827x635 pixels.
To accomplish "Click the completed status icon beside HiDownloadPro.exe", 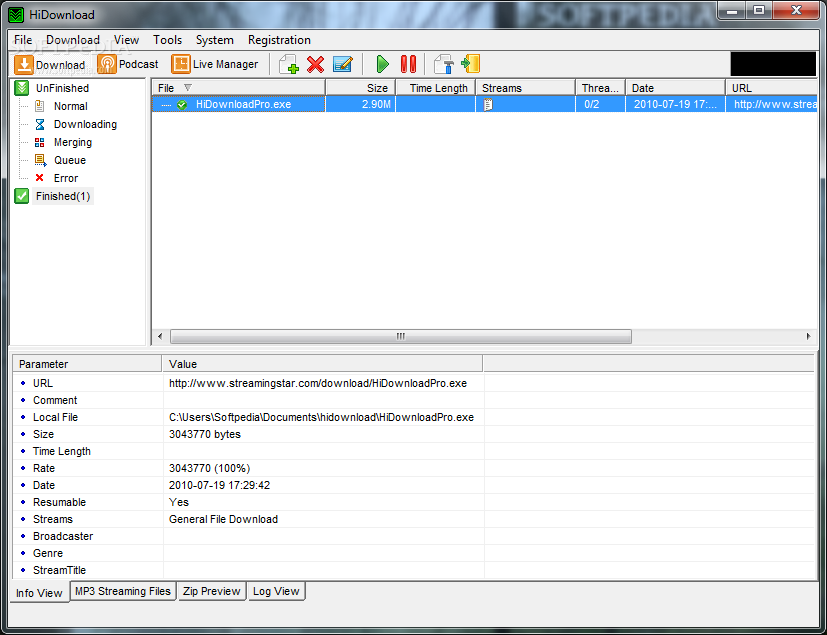I will (x=182, y=104).
